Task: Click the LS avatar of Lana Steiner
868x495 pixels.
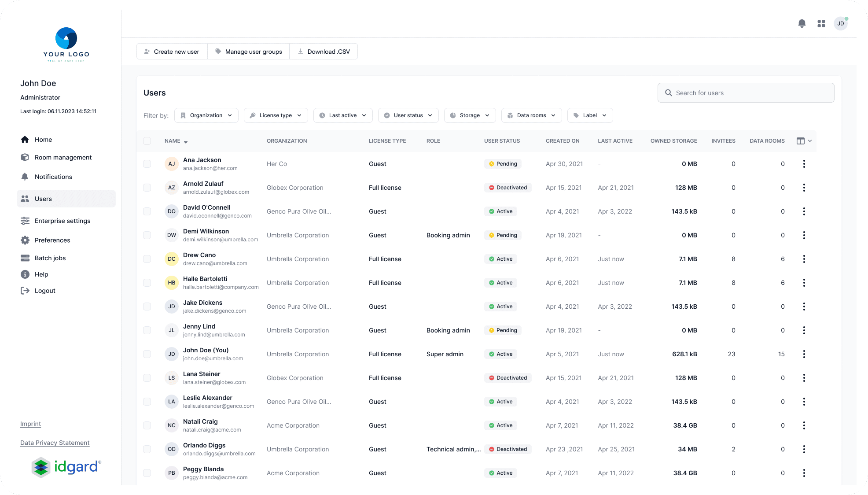Action: click(172, 378)
